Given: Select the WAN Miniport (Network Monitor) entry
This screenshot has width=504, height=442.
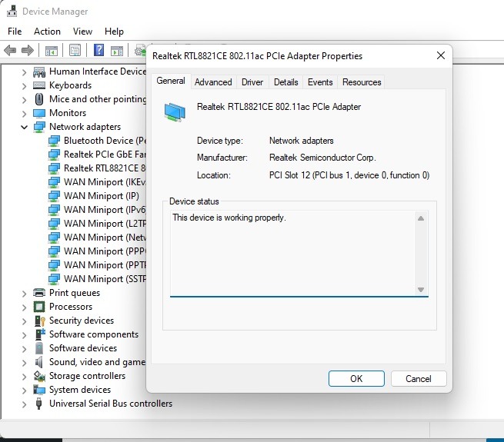Looking at the screenshot, I should coord(105,238).
